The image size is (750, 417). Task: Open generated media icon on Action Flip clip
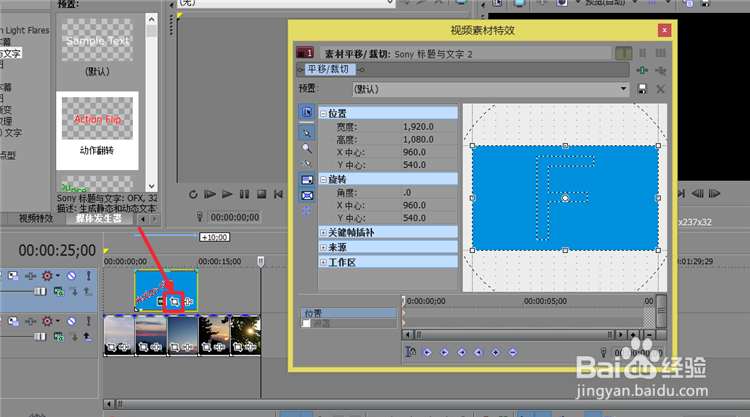click(x=161, y=302)
